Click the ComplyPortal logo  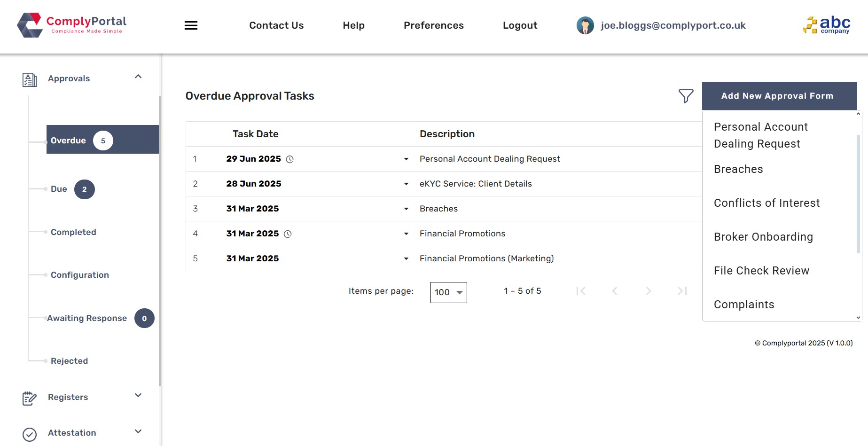[72, 25]
